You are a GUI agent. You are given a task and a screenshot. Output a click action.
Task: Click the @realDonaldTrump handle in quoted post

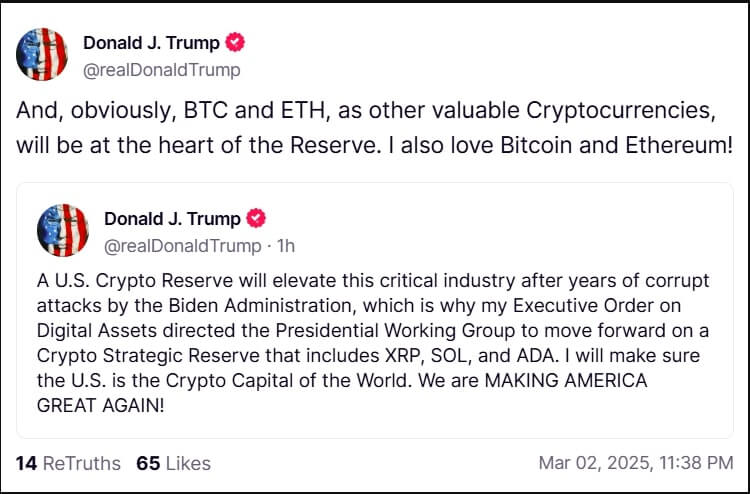click(x=182, y=245)
